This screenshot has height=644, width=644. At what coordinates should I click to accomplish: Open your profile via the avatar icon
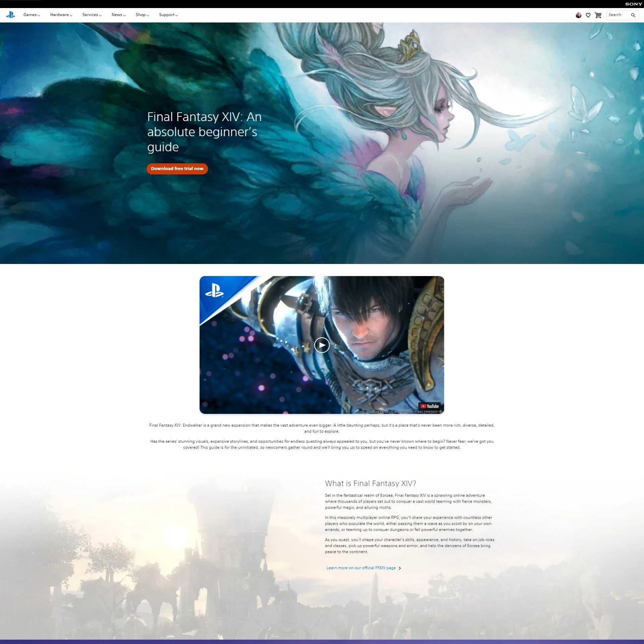pyautogui.click(x=579, y=15)
